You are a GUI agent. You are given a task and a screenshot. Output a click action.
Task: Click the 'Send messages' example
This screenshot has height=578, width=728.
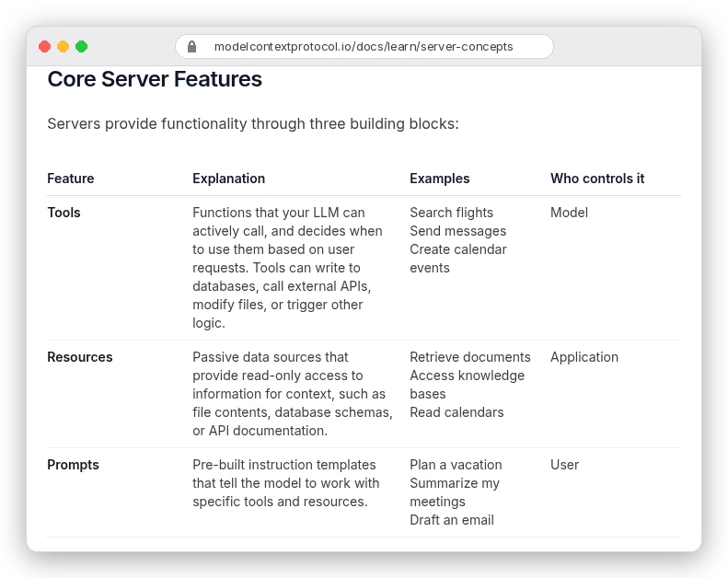(457, 231)
